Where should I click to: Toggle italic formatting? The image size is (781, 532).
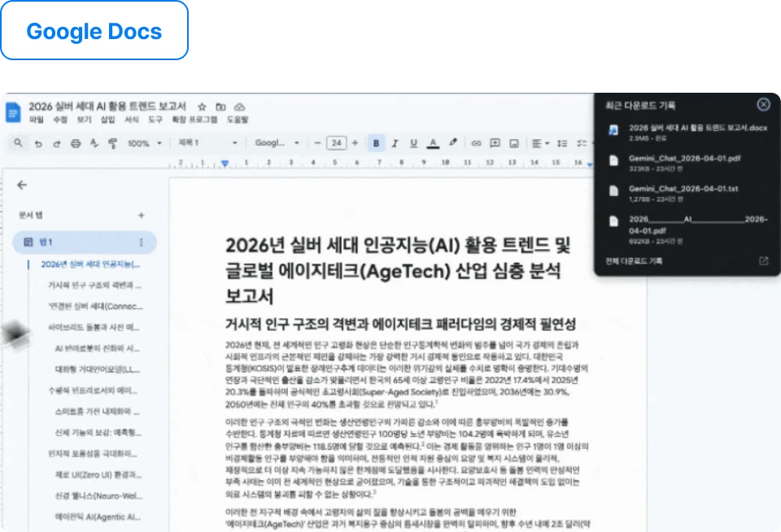[395, 143]
